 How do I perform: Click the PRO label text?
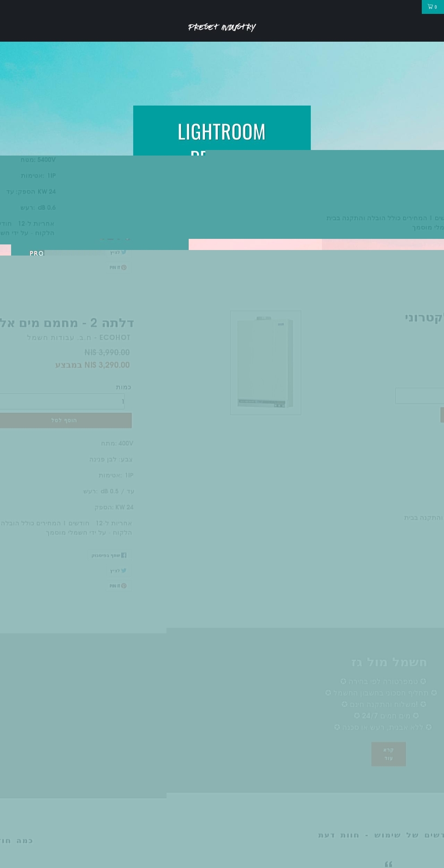37,253
